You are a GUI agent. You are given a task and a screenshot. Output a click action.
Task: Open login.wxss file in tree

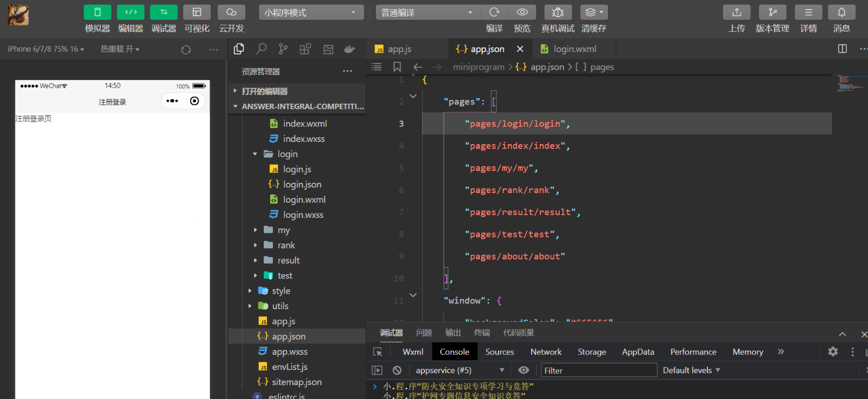297,215
